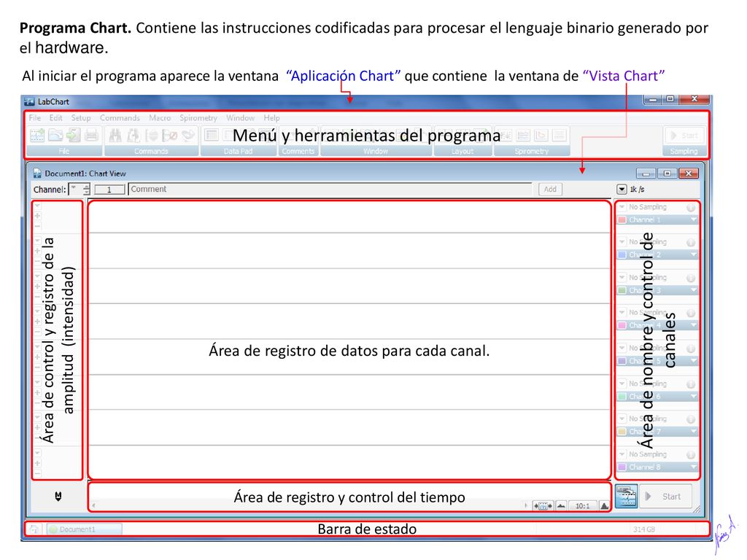The width and height of the screenshot is (747, 560).
Task: Click the Spirometry toolbar first icon
Action: point(505,136)
